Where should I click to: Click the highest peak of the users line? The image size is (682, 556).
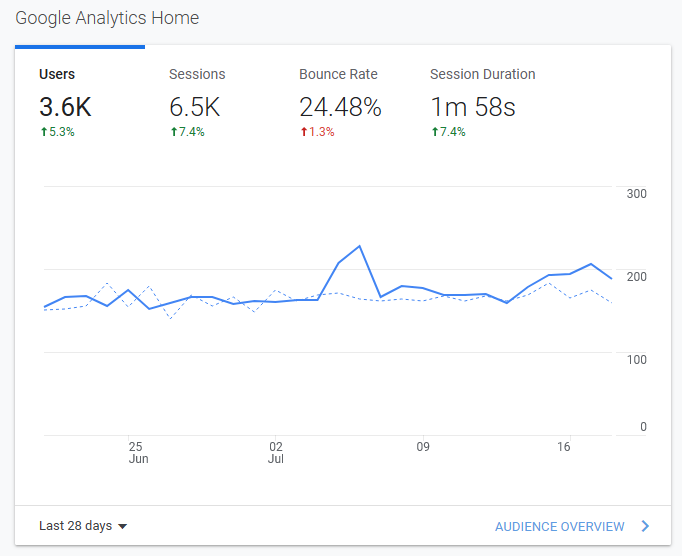[x=360, y=246]
